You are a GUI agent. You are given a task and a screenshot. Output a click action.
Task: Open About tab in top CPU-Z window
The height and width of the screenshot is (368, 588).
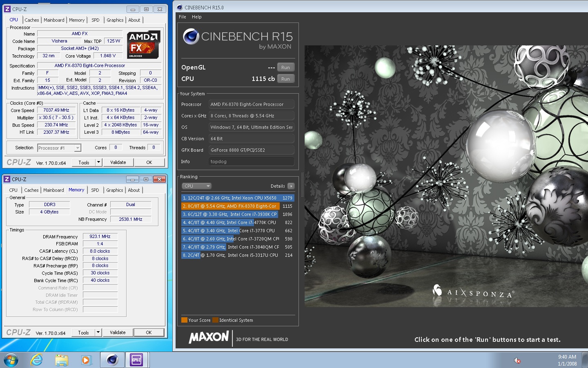(134, 20)
